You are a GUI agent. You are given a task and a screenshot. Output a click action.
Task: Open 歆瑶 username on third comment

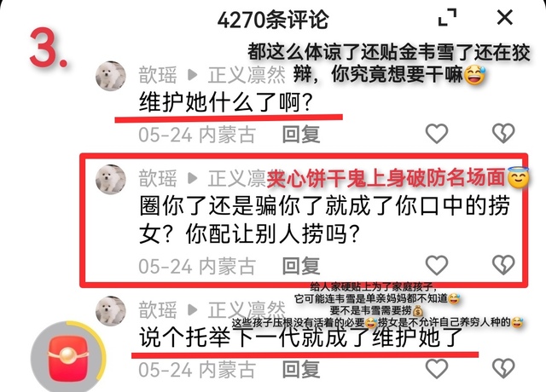[x=158, y=310]
